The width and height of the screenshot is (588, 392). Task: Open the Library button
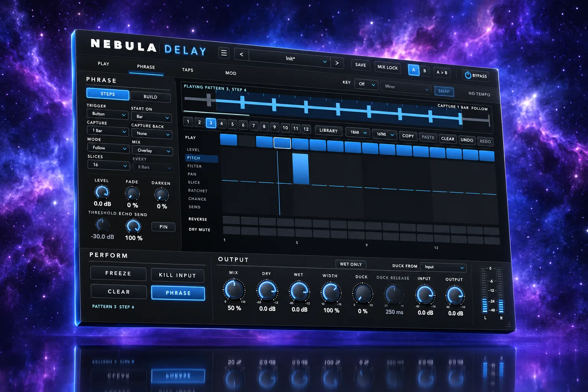pyautogui.click(x=328, y=131)
